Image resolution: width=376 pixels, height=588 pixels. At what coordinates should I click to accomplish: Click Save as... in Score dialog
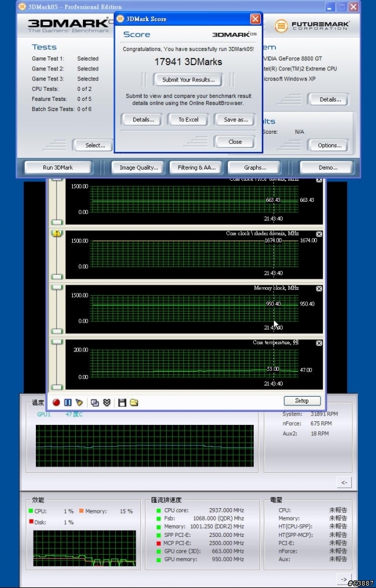click(236, 120)
